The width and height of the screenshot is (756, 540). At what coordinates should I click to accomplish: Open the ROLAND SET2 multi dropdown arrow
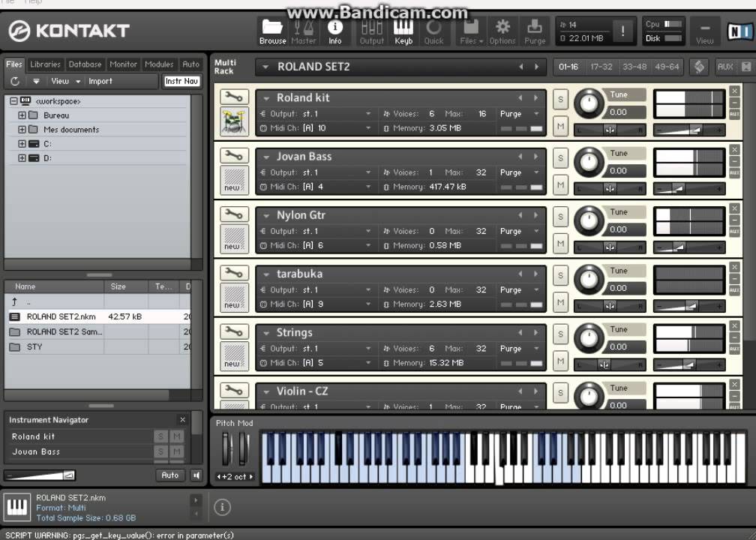point(265,67)
